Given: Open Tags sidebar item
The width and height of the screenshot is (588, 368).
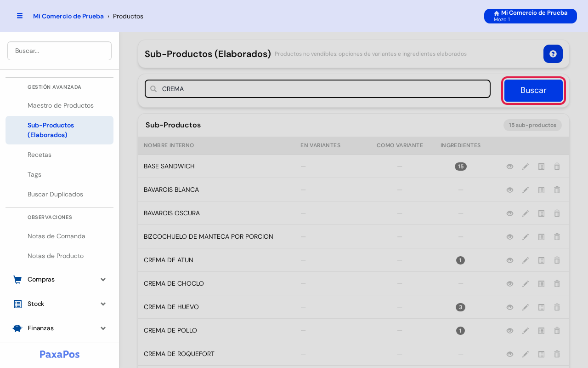Looking at the screenshot, I should click(59, 175).
